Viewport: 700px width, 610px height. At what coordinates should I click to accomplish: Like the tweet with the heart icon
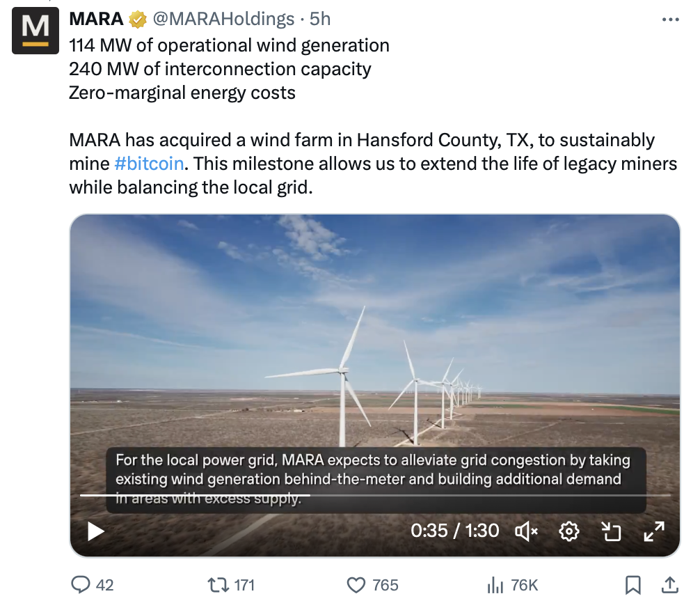pyautogui.click(x=356, y=585)
